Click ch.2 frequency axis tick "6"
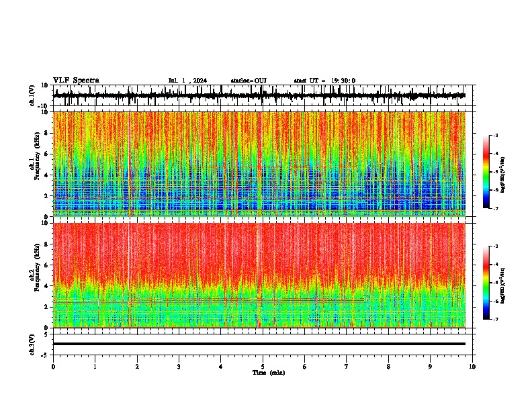The image size is (532, 411). pyautogui.click(x=46, y=265)
